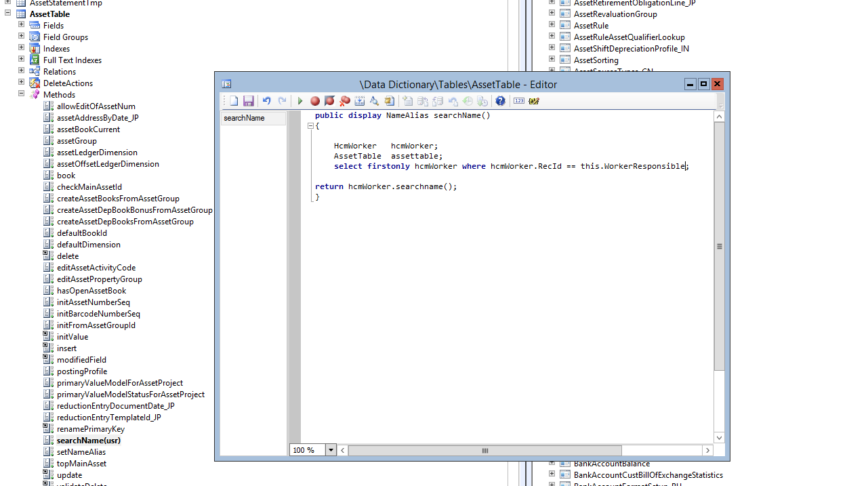
Task: Expand the Fields node under AssetTable
Action: click(20, 25)
